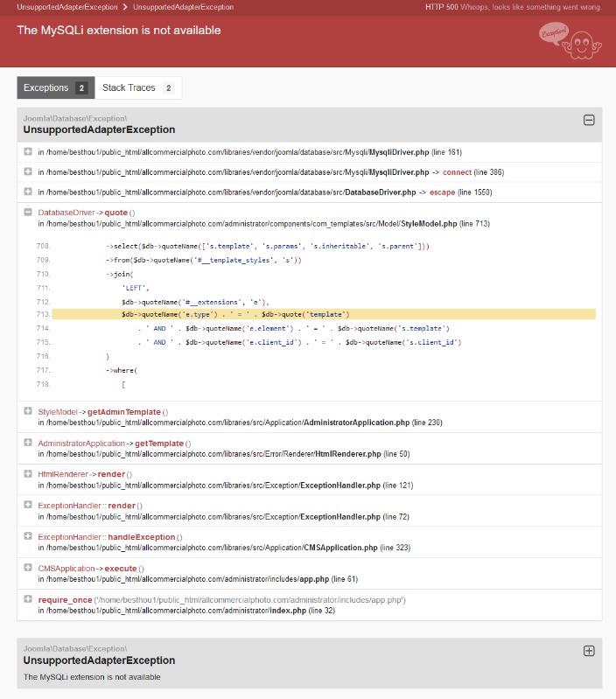Collapse the first UnsupportedAdapterException block

coord(589,120)
